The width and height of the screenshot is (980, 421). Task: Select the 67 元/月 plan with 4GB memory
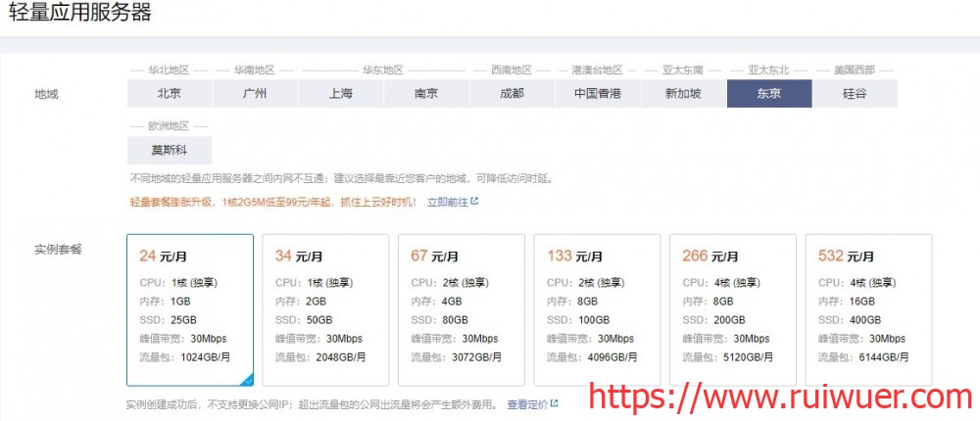pos(462,309)
